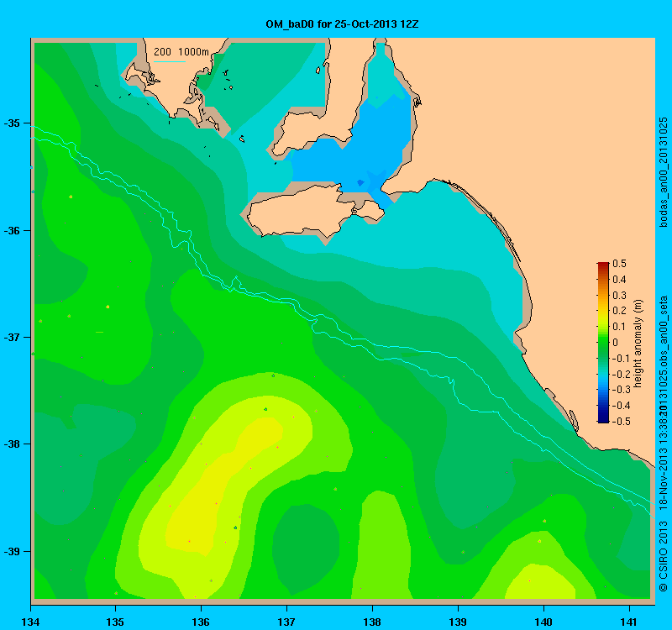Click the 134 longitude axis label
This screenshot has height=630, width=672.
tap(30, 622)
